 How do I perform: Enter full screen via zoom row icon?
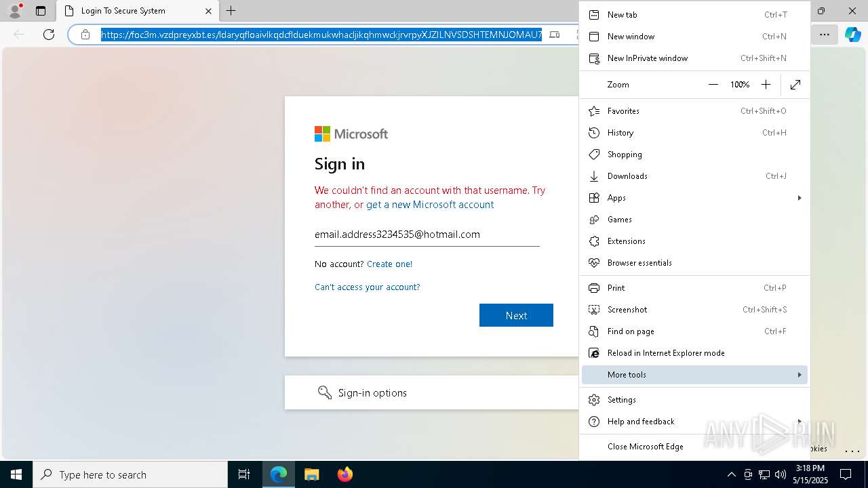tap(795, 85)
